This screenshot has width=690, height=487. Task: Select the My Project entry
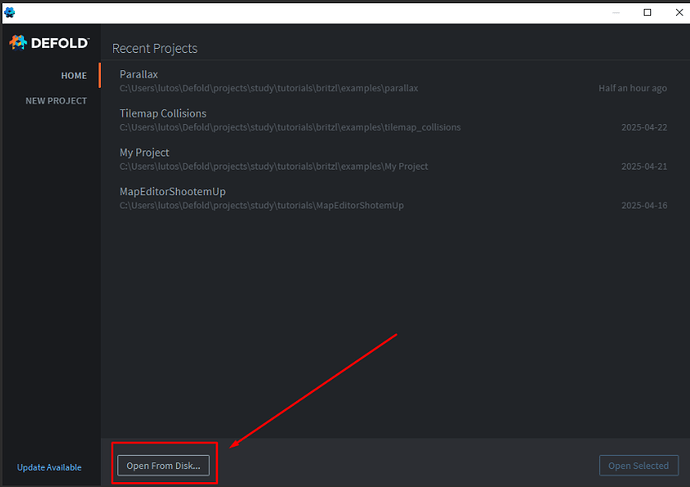393,159
